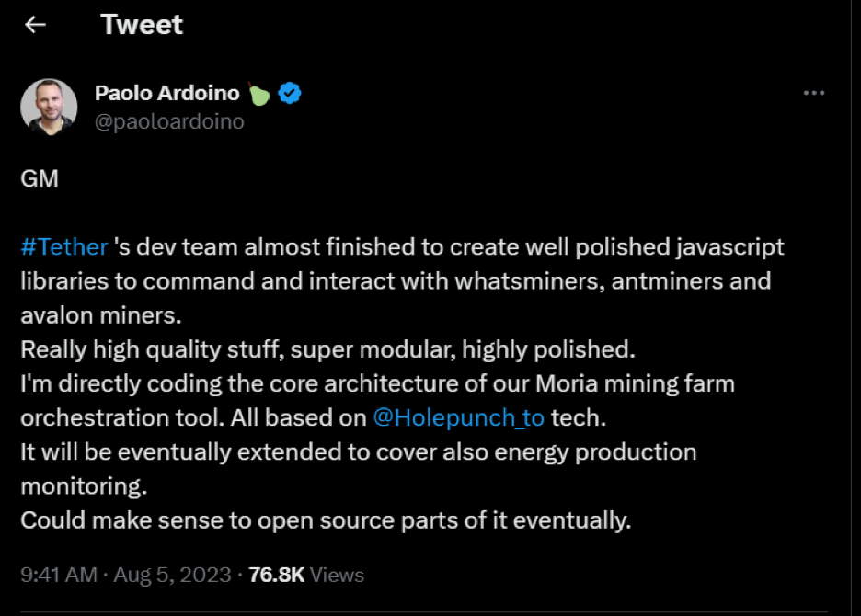Click the 76.8K view count number
The image size is (861, 616).
click(x=276, y=575)
